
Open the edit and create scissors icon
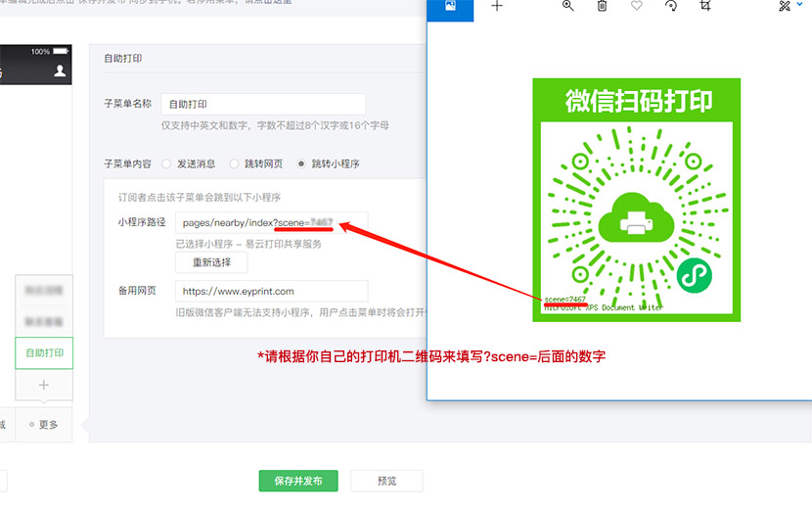tap(784, 6)
